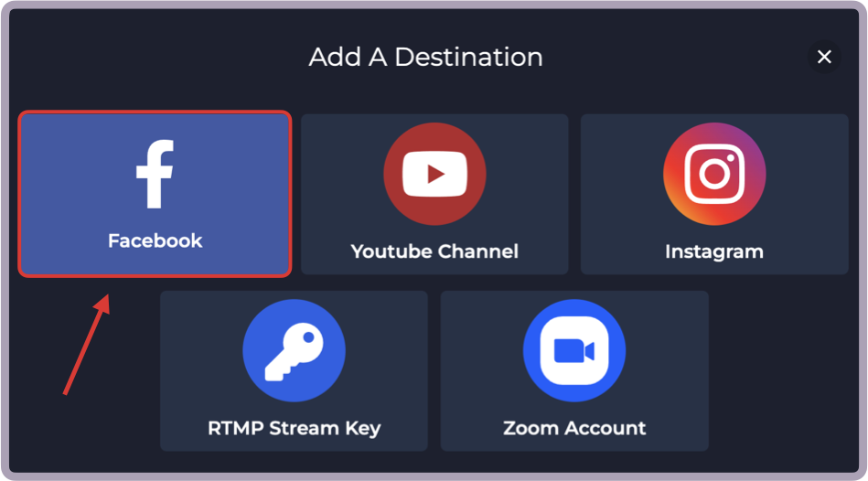Click the Add A Destination heading
This screenshot has height=481, width=868.
pos(425,57)
